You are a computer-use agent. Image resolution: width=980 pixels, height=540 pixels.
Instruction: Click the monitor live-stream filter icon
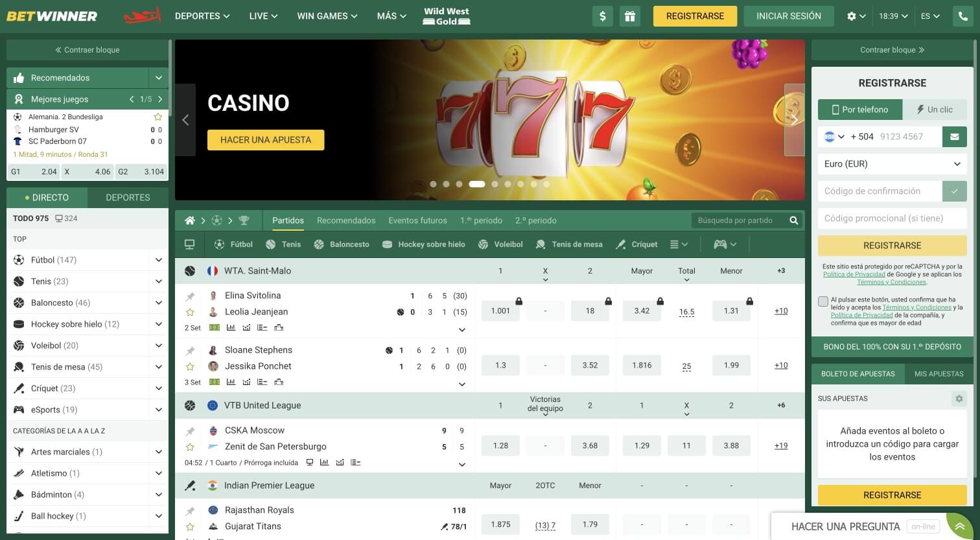(190, 244)
